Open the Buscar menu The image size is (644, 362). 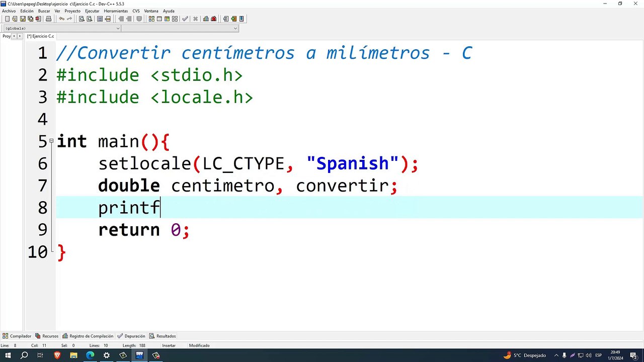point(44,11)
